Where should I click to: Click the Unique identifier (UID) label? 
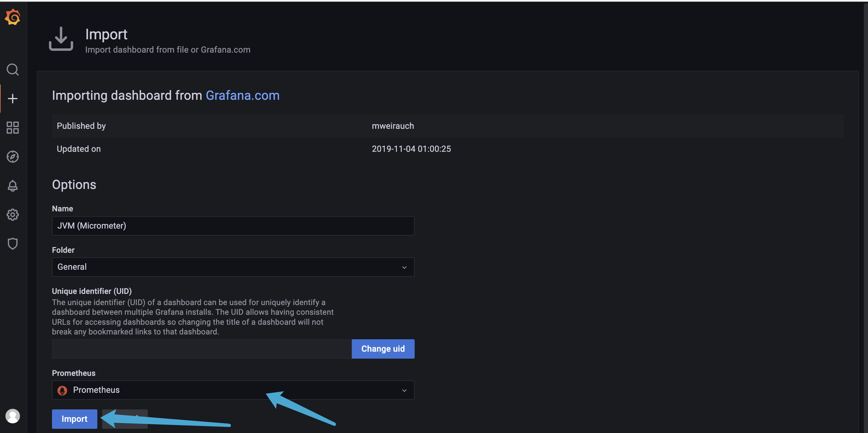pos(92,291)
